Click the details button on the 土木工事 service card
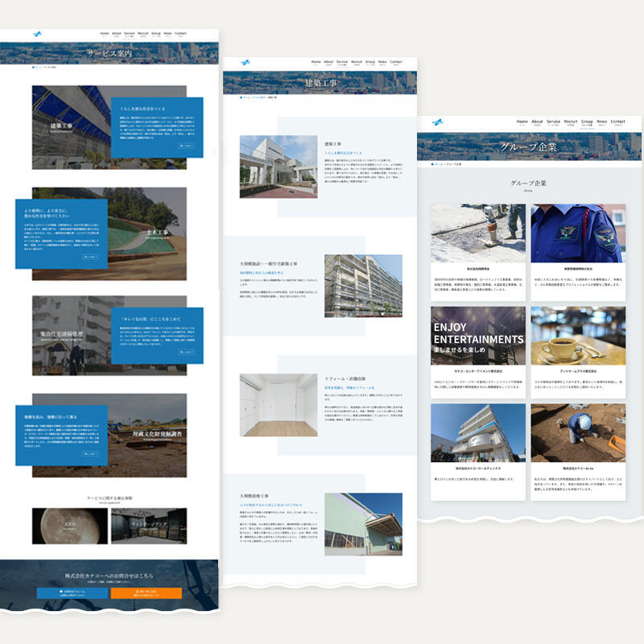 pyautogui.click(x=90, y=257)
